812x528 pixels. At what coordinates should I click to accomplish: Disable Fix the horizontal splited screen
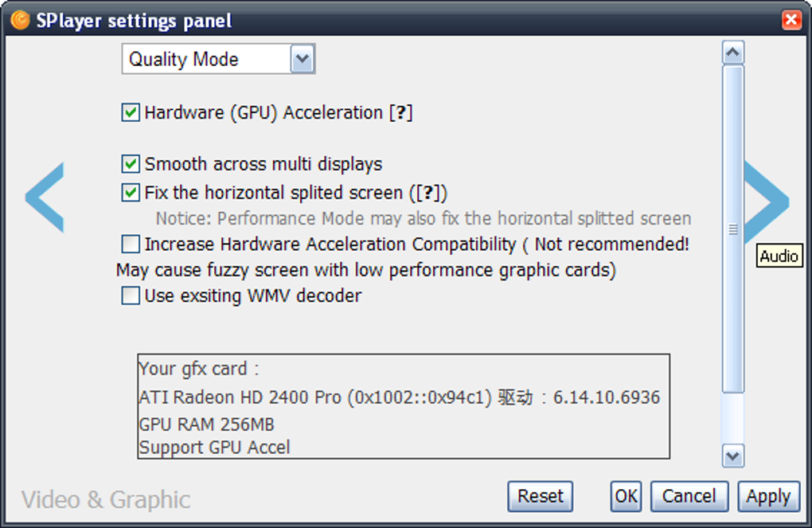[x=131, y=192]
